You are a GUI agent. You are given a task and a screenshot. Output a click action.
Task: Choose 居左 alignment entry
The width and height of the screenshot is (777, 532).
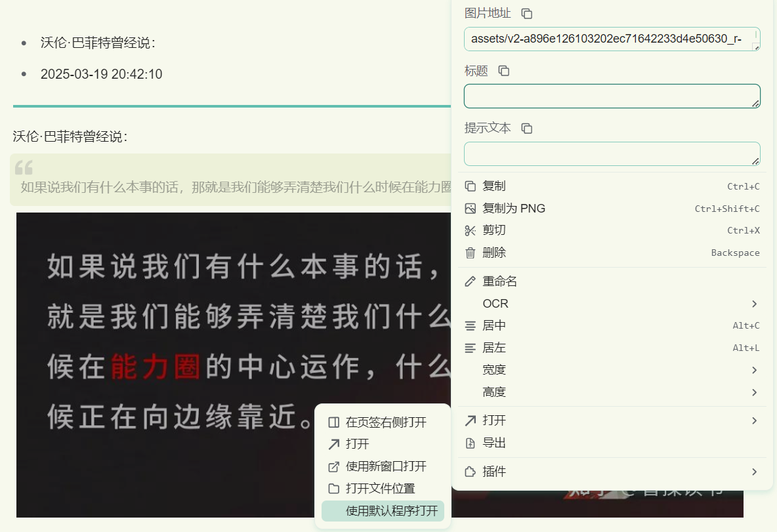[x=612, y=348]
